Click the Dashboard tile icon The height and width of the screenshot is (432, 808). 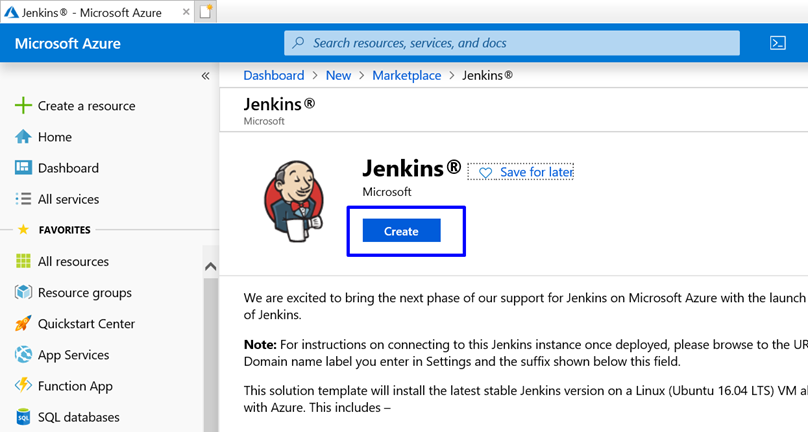click(x=23, y=168)
